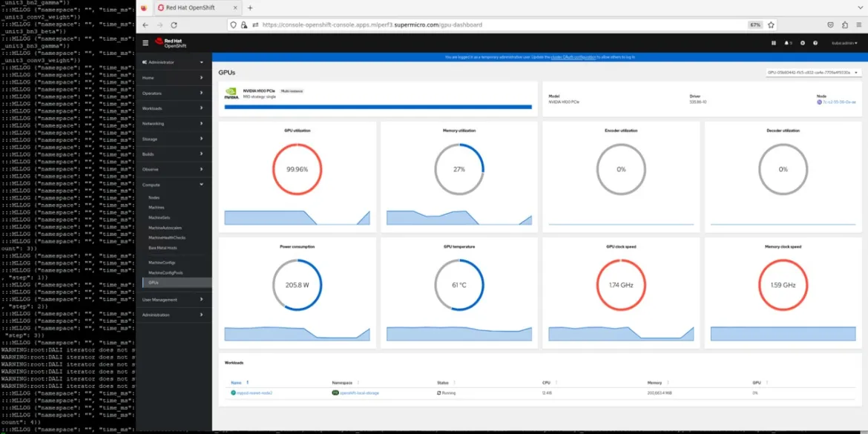Screen dimensions: 868x434
Task: Expand the Storage navigation section
Action: [x=174, y=139]
